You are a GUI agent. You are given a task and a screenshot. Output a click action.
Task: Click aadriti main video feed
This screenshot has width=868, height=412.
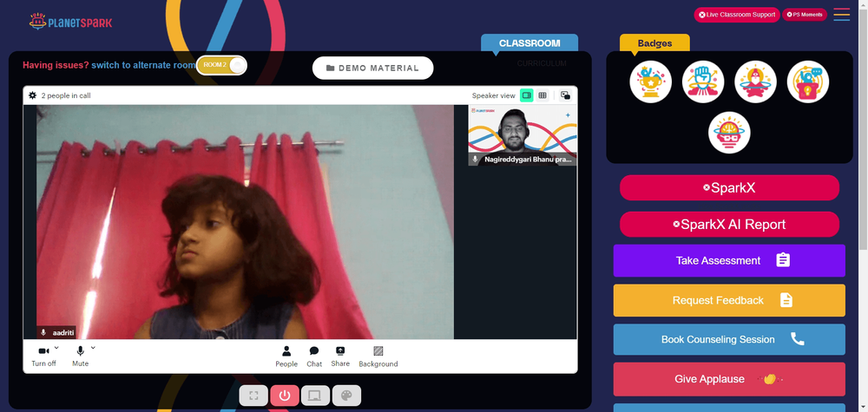(x=246, y=222)
